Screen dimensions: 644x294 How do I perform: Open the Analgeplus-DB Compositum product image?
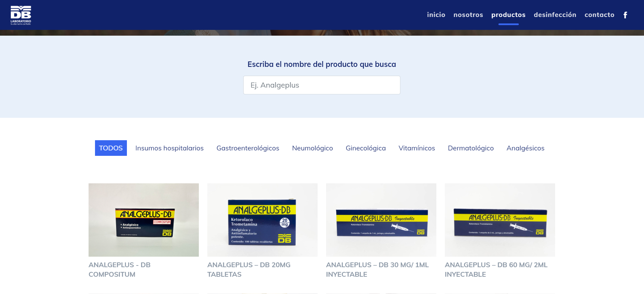click(144, 220)
